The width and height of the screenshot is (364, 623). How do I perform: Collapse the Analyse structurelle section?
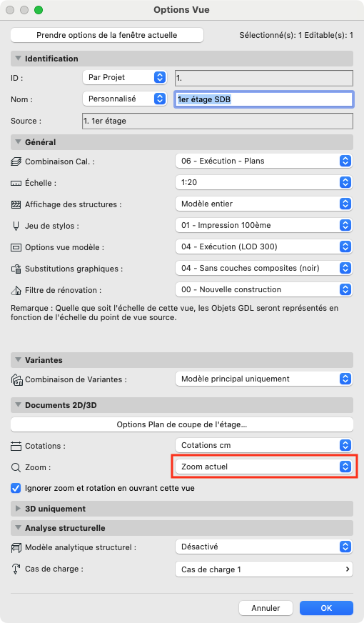tap(18, 528)
